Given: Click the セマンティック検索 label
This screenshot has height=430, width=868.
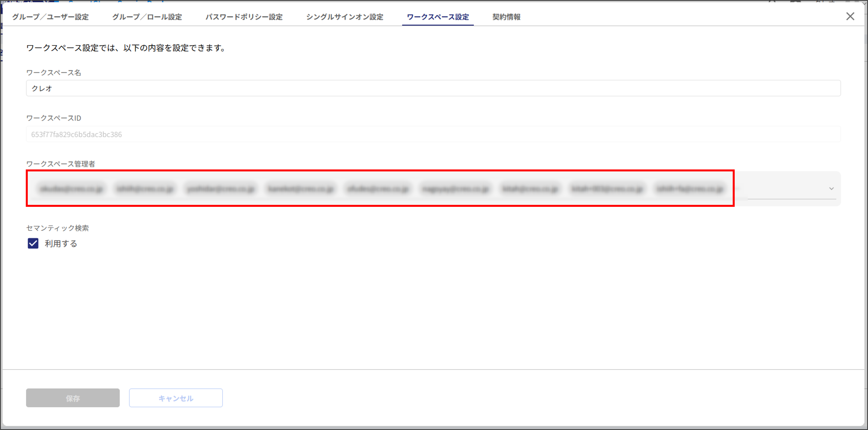Looking at the screenshot, I should (x=58, y=228).
